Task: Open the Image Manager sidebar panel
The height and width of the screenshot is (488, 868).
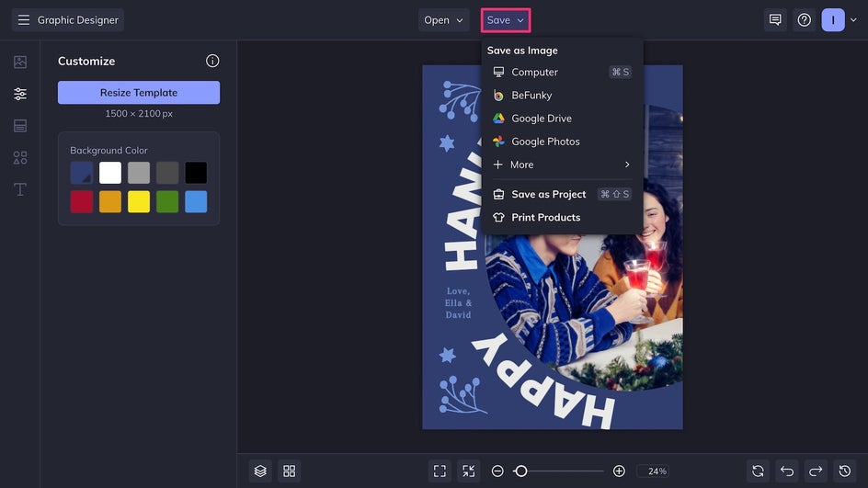Action: (x=20, y=62)
